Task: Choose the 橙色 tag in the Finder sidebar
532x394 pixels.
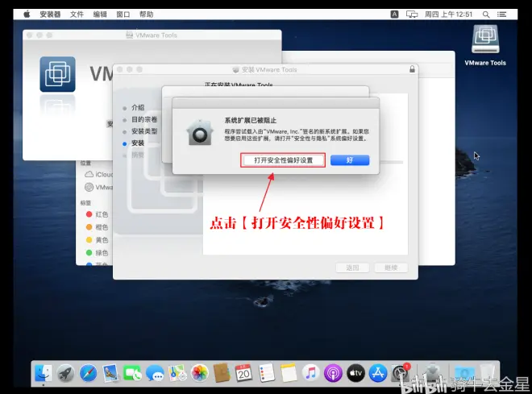Action: coord(97,227)
